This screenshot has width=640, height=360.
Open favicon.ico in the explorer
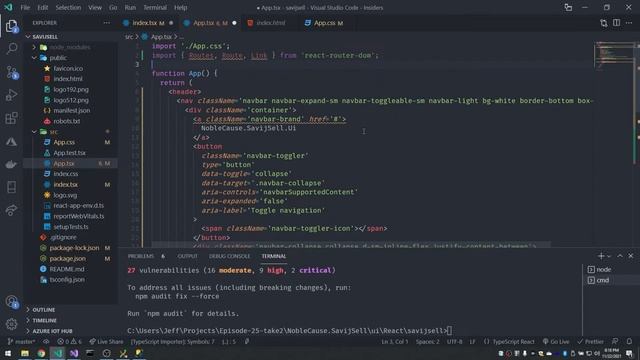68,69
